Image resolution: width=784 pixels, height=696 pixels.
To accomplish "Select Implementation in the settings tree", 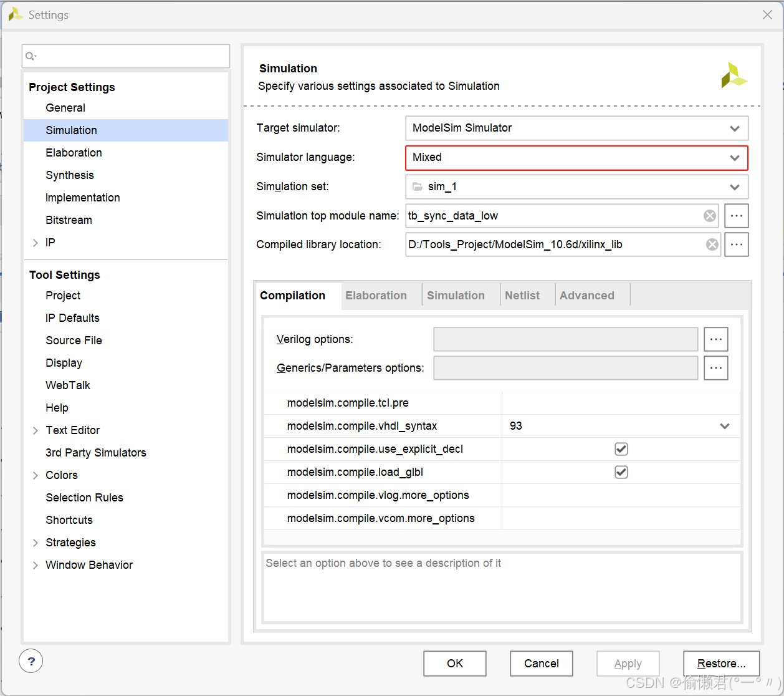I will pyautogui.click(x=83, y=198).
